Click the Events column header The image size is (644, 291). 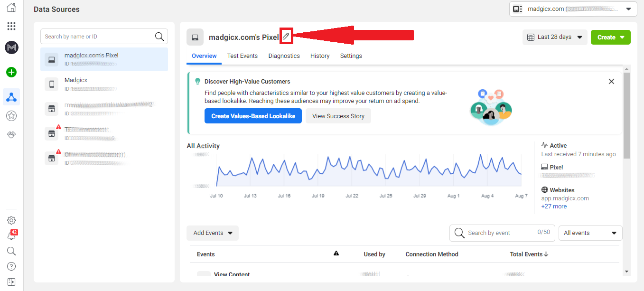(x=206, y=254)
